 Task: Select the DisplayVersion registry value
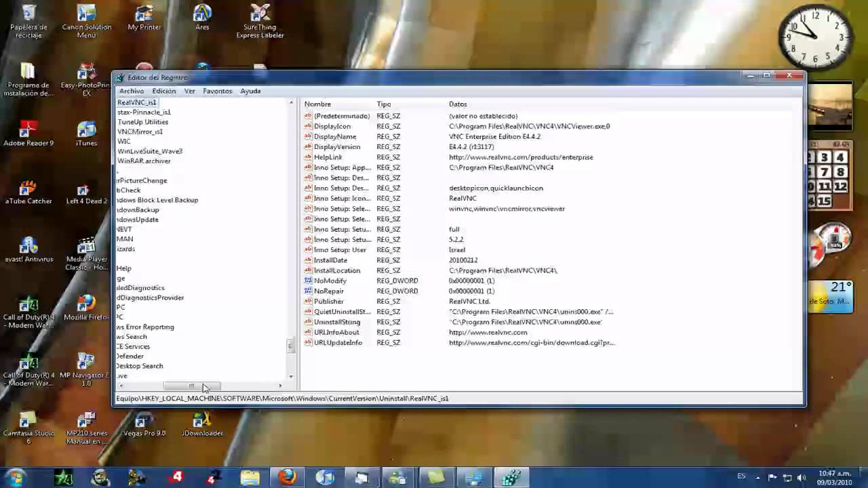[x=337, y=147]
